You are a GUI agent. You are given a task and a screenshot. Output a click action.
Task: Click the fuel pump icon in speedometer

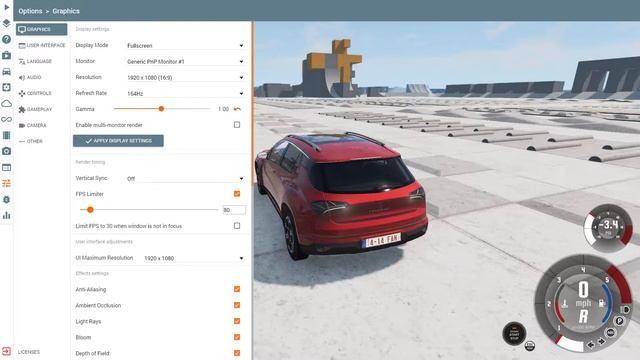click(602, 303)
